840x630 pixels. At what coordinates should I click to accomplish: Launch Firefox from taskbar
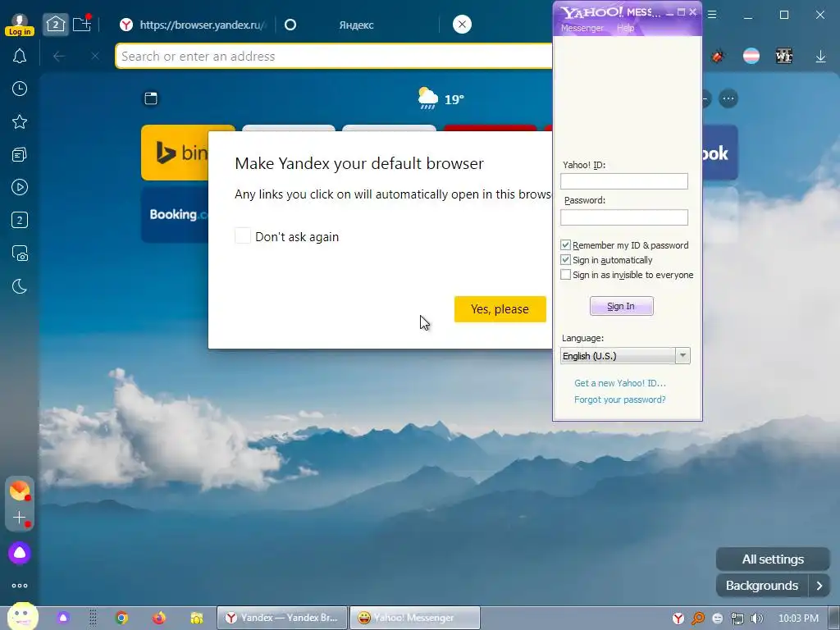[x=158, y=618]
